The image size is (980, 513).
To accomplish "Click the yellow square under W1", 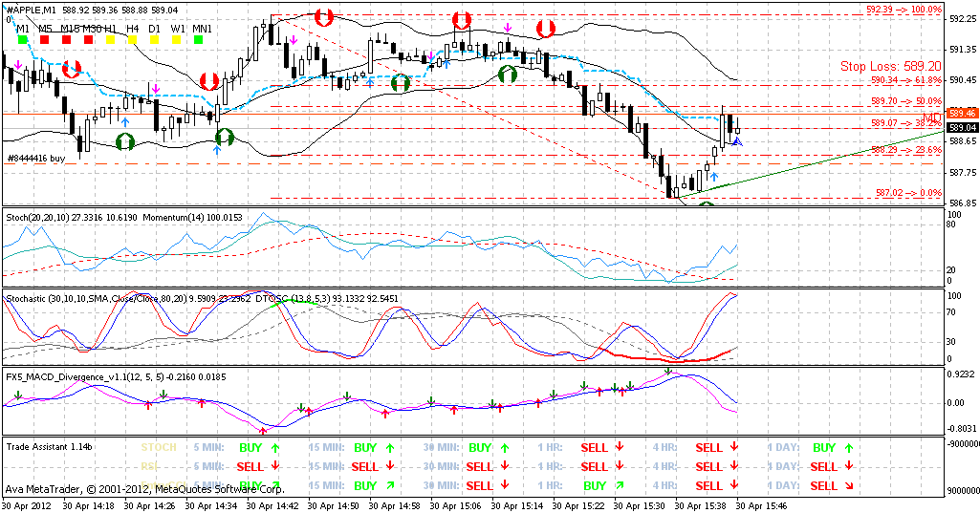I will pyautogui.click(x=176, y=40).
